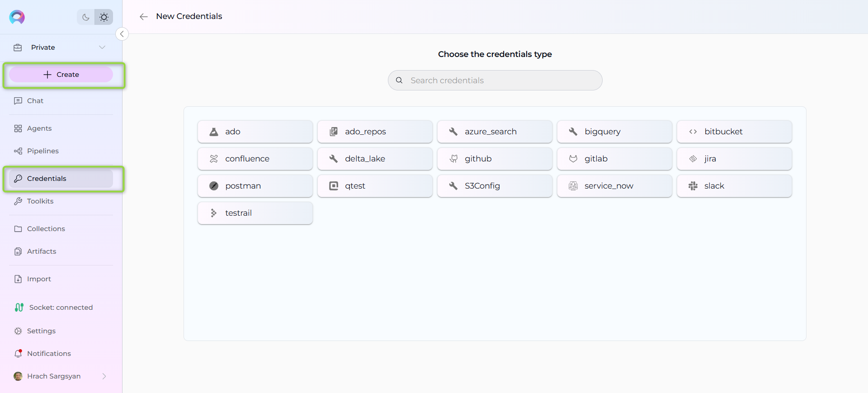Click the Collections folder icon

coord(18,229)
